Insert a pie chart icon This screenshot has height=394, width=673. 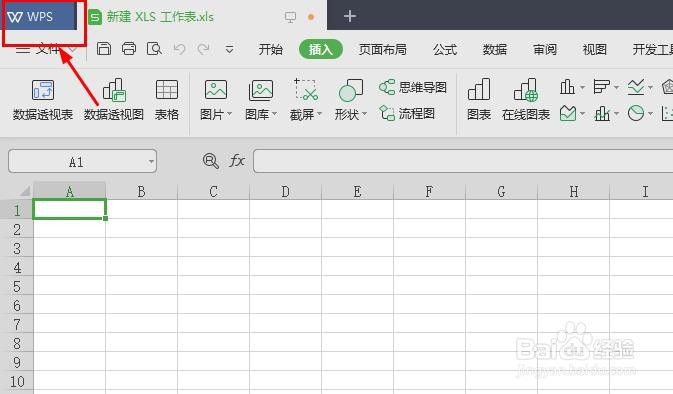click(636, 114)
